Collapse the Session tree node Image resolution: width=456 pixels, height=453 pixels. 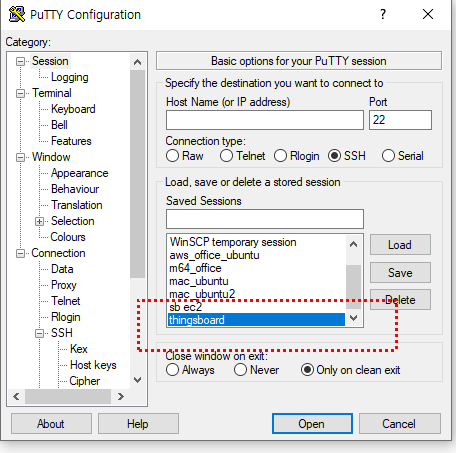point(20,61)
